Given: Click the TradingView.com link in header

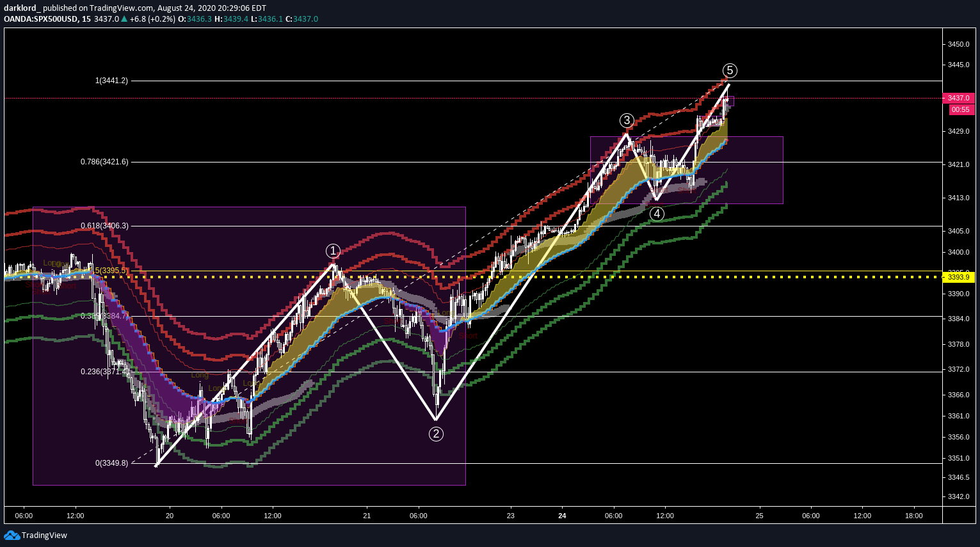Looking at the screenshot, I should (x=122, y=8).
